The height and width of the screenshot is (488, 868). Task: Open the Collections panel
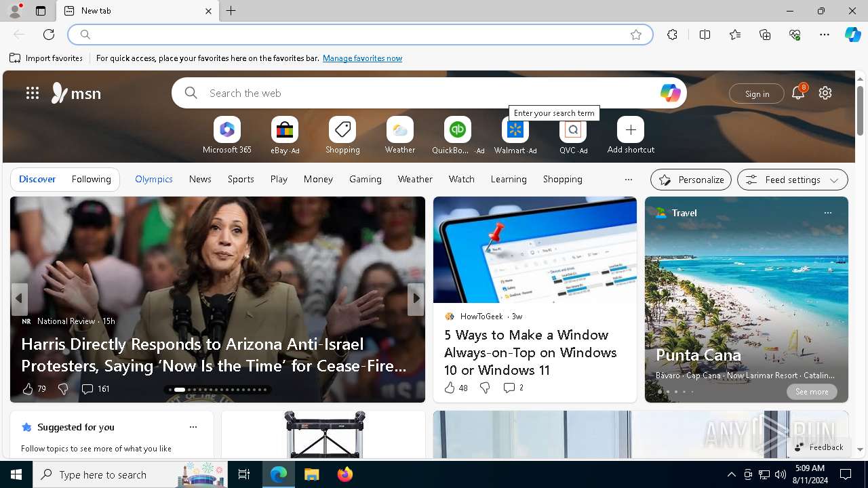pyautogui.click(x=765, y=35)
